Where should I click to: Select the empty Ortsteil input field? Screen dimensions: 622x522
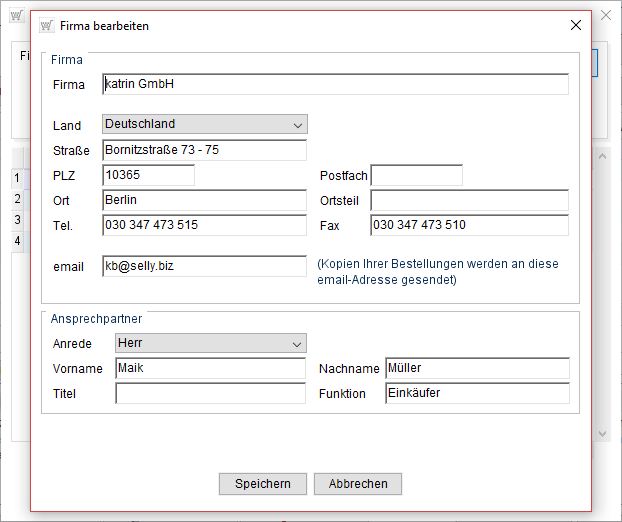pyautogui.click(x=469, y=200)
